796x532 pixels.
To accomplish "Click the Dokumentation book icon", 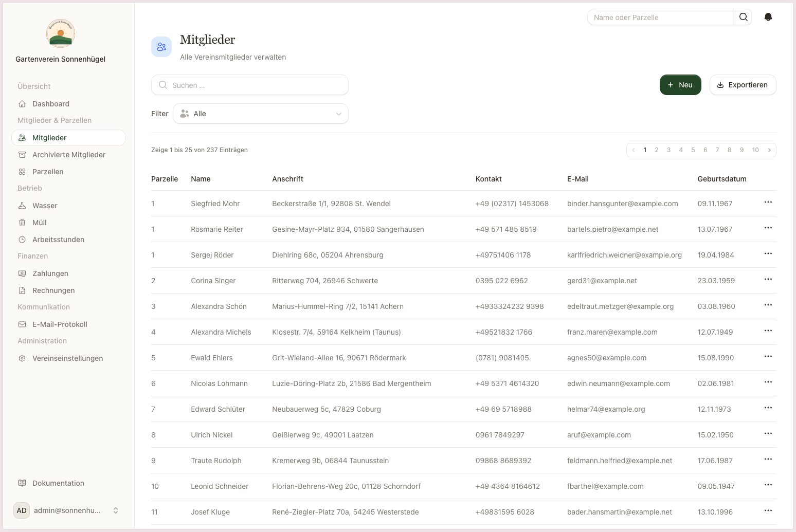I will [22, 483].
